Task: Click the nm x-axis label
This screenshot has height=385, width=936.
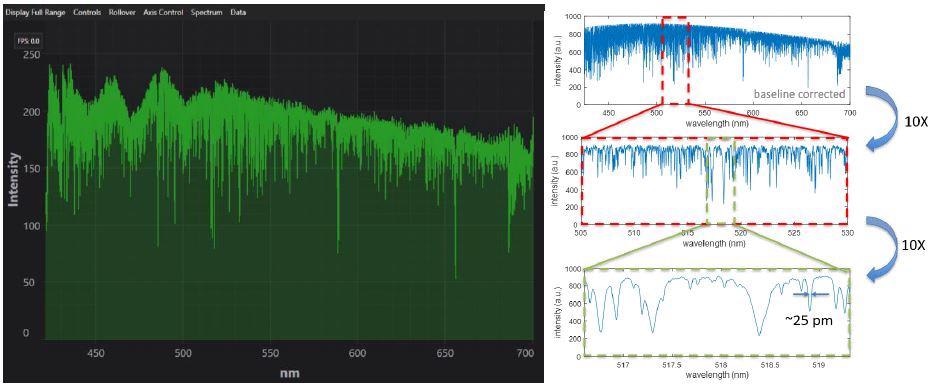Action: point(291,374)
